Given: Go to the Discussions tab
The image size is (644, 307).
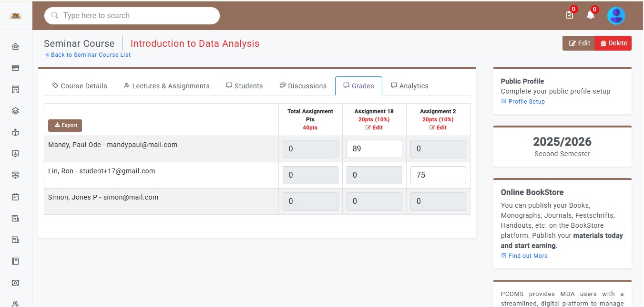Looking at the screenshot, I should [x=303, y=86].
